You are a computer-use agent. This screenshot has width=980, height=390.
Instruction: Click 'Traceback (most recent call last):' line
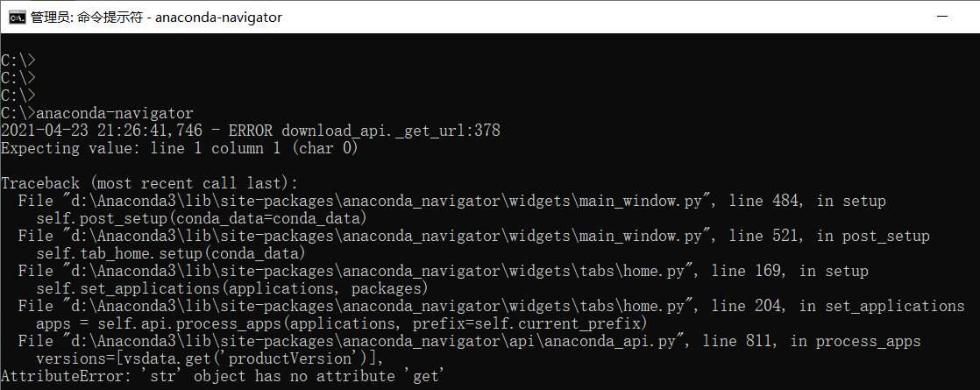tap(149, 183)
